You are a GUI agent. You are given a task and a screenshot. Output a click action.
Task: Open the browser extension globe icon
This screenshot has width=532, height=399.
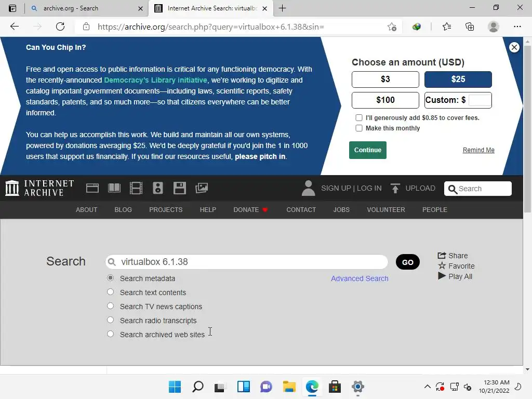(x=417, y=27)
